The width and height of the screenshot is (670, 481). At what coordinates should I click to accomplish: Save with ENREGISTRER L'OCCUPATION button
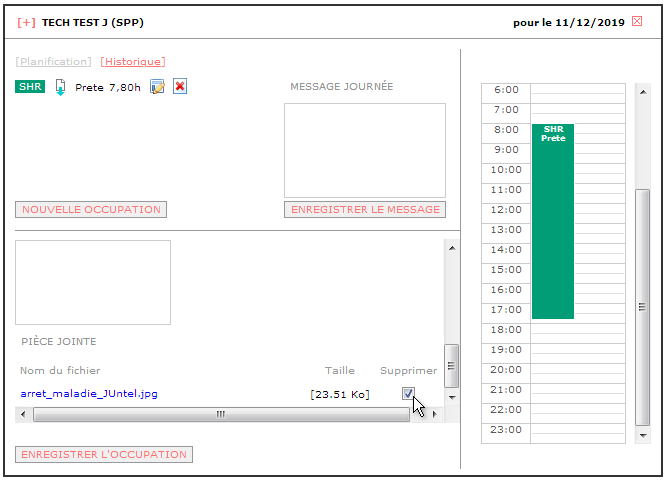(x=104, y=455)
